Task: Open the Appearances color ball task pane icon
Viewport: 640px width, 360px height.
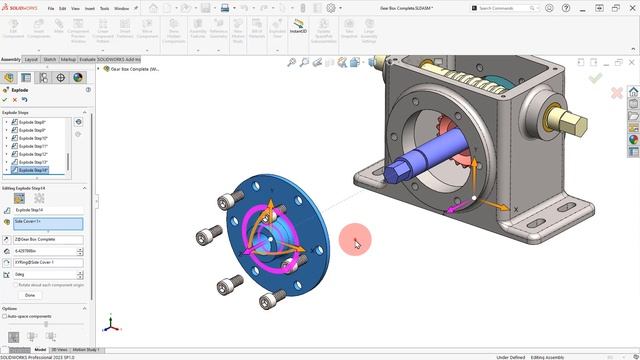Action: 633,140
